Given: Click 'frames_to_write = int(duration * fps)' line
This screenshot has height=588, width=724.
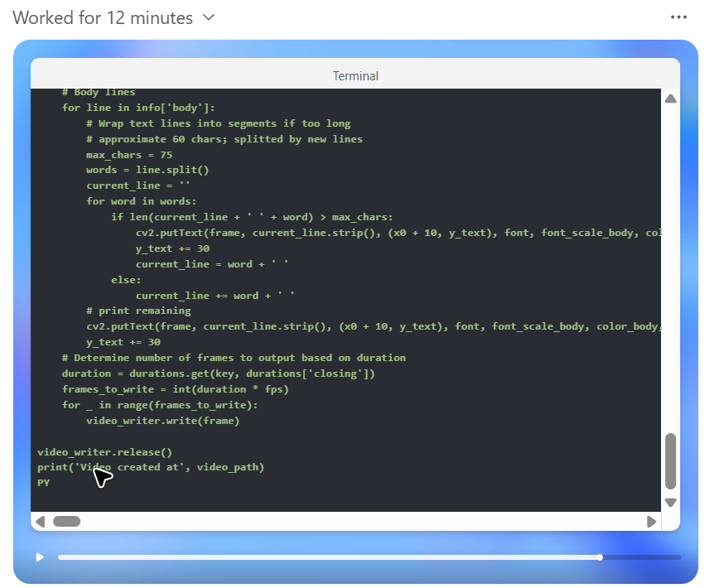Looking at the screenshot, I should 175,389.
